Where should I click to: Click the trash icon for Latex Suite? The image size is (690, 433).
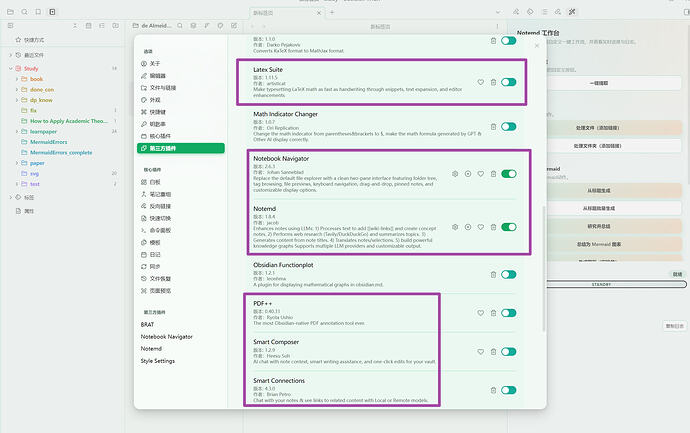tap(493, 82)
